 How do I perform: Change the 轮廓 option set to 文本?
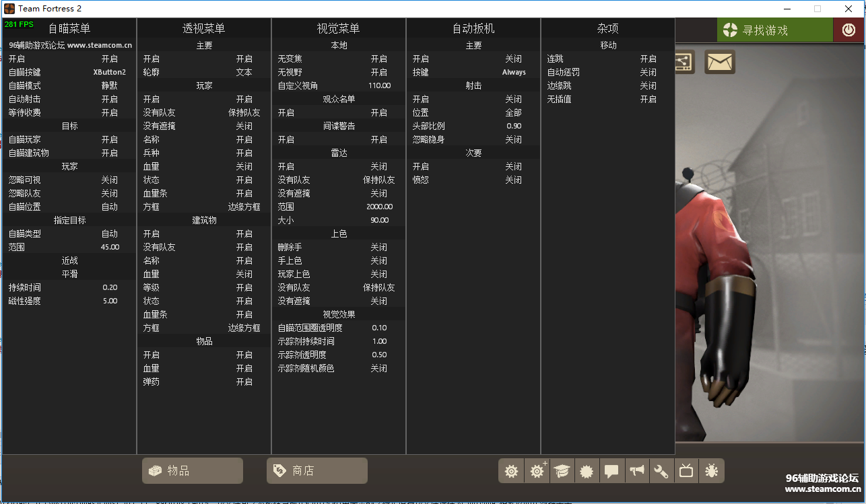[244, 72]
